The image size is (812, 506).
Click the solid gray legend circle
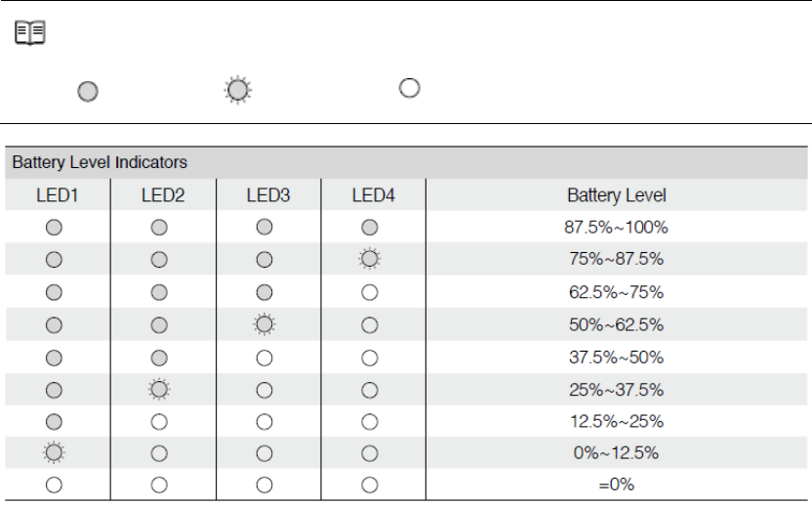coord(88,92)
